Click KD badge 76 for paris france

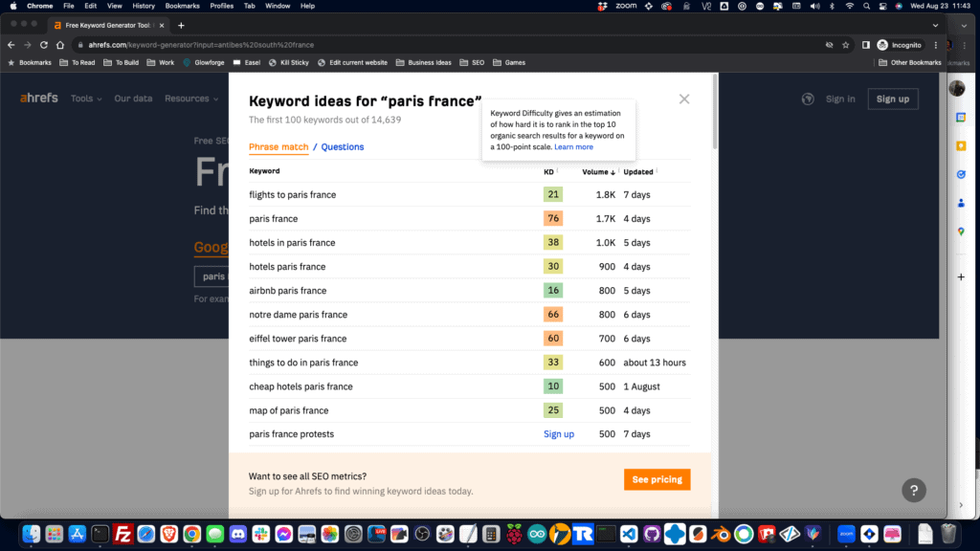[553, 219]
